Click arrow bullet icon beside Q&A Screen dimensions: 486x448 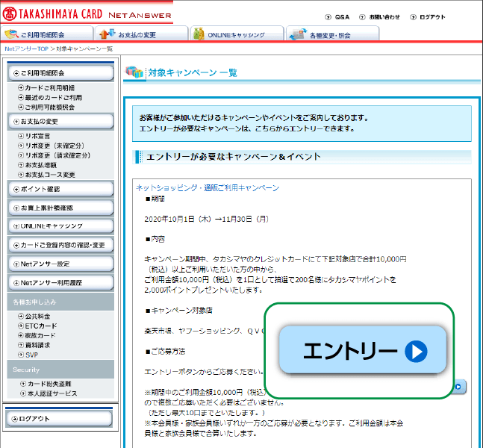[328, 17]
